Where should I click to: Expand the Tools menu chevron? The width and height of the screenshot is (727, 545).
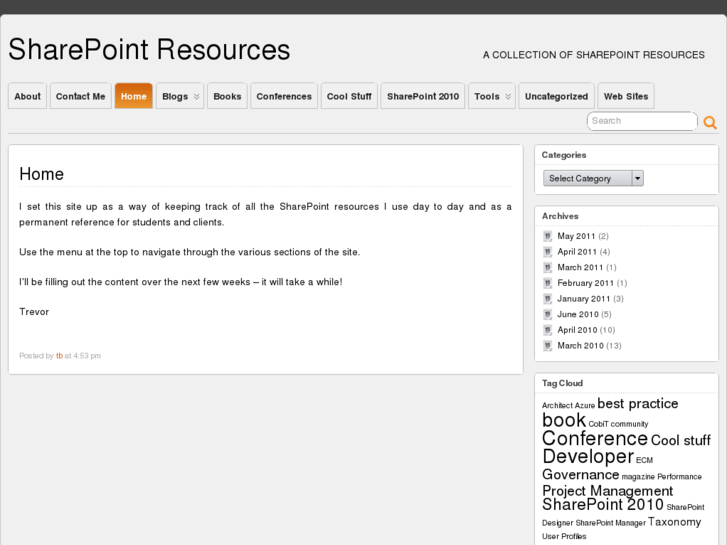508,96
